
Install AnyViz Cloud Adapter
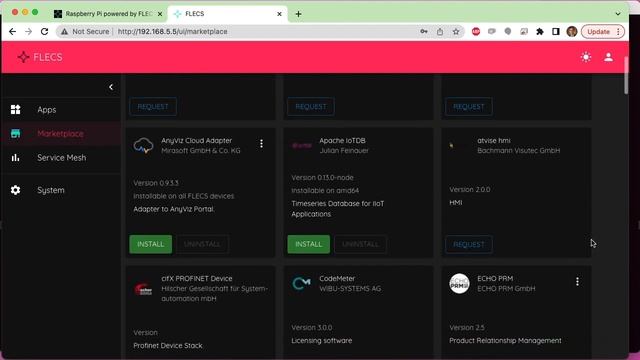coord(151,244)
